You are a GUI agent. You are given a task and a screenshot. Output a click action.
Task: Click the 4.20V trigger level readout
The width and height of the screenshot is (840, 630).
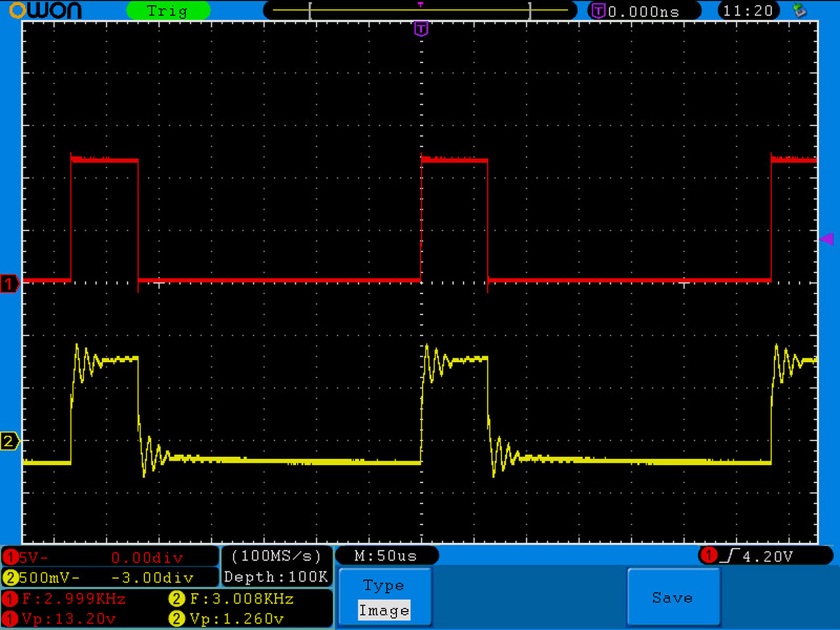pyautogui.click(x=768, y=556)
